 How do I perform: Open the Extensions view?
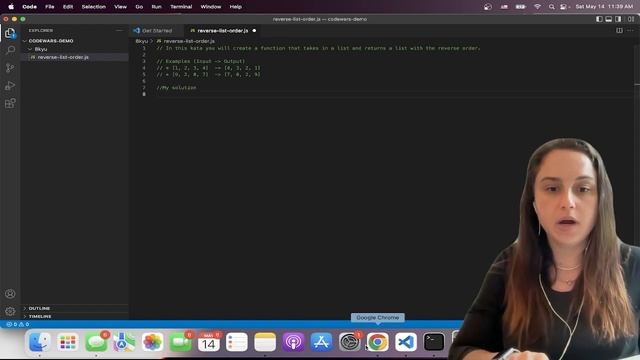coord(10,103)
